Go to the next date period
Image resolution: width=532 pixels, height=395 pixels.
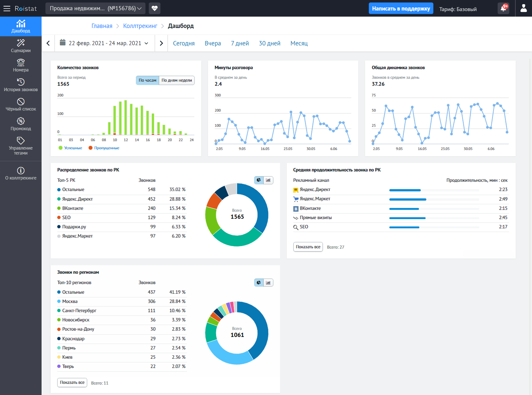(161, 43)
